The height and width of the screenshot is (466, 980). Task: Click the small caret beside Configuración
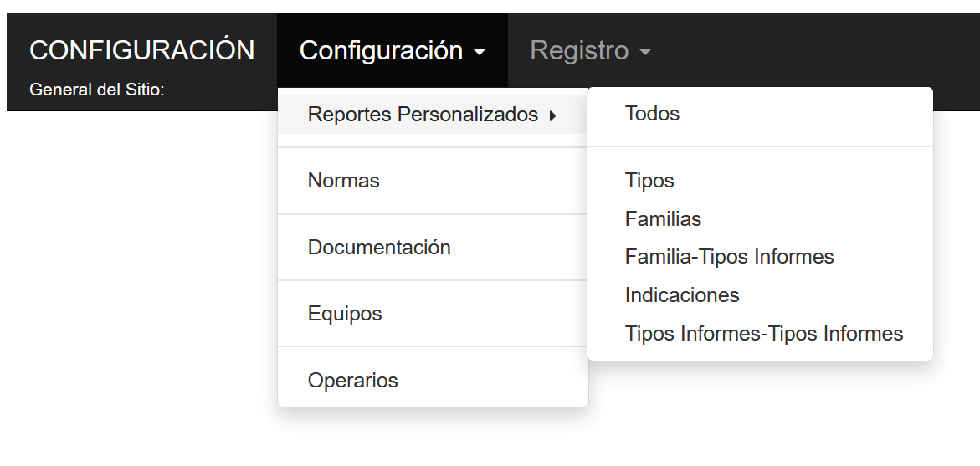(x=480, y=53)
